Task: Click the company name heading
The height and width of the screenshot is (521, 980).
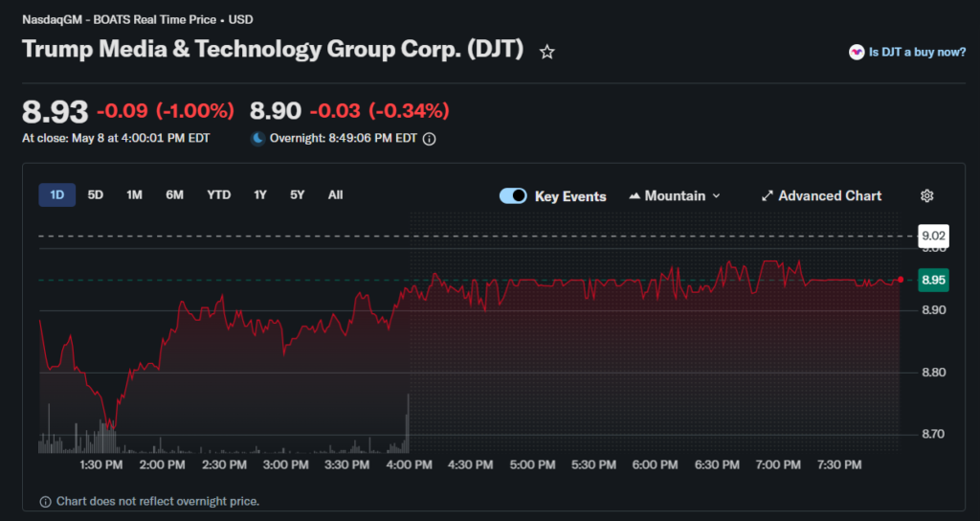Action: pyautogui.click(x=273, y=50)
